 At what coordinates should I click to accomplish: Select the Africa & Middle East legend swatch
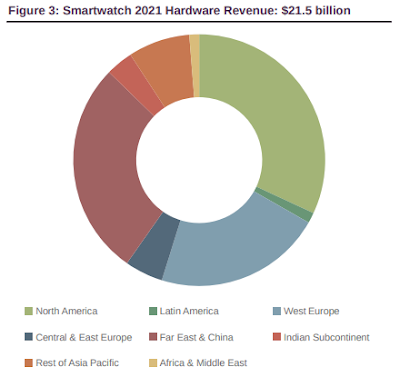[x=153, y=363]
